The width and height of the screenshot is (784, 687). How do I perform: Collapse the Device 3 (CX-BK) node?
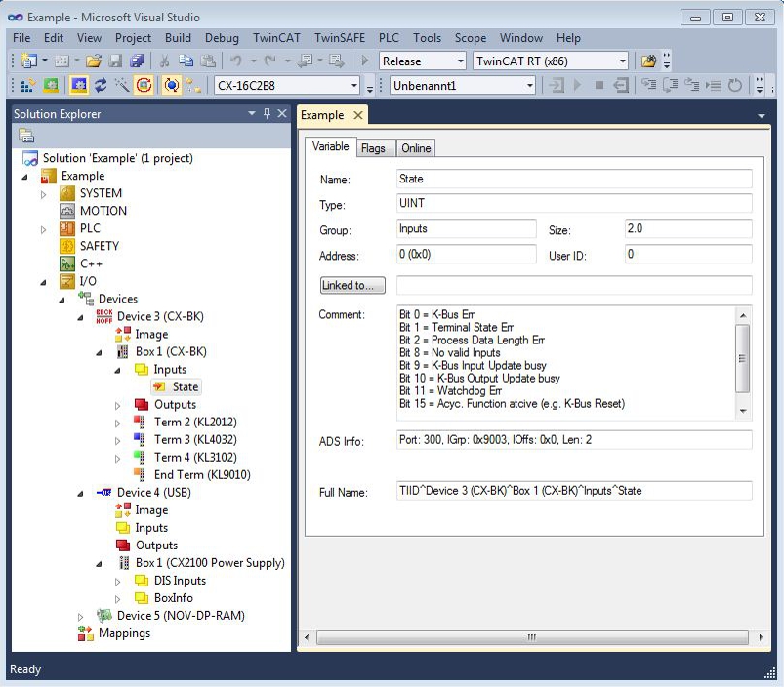(80, 318)
